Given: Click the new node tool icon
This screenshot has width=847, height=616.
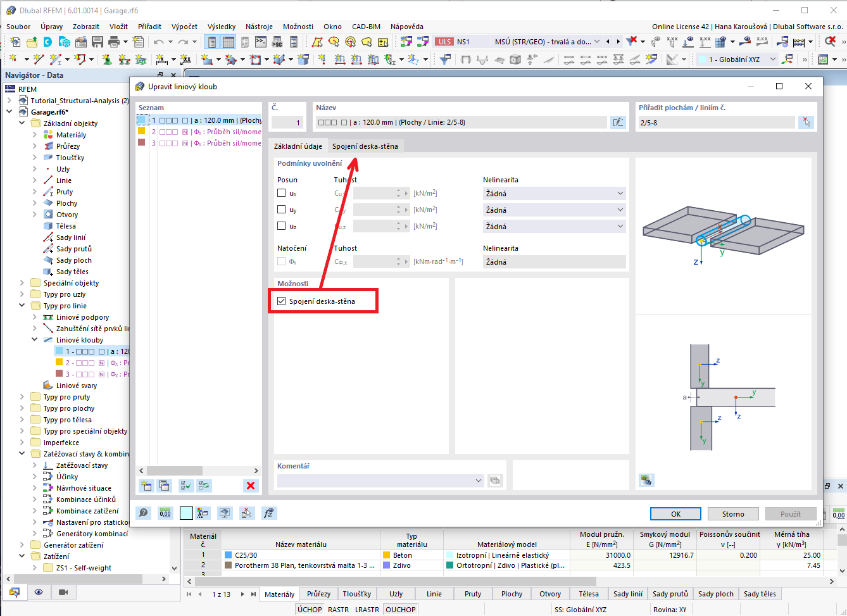Looking at the screenshot, I should pyautogui.click(x=11, y=59).
